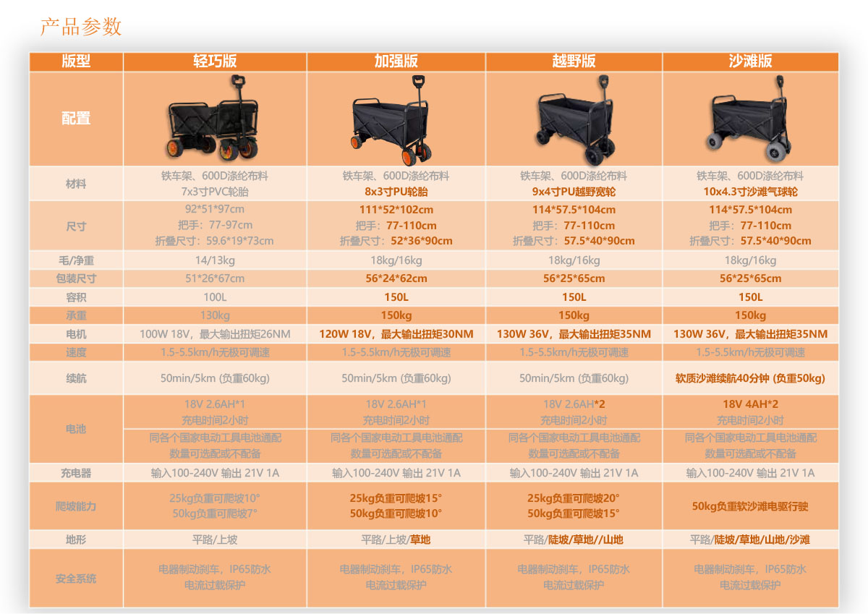The height and width of the screenshot is (614, 868).
Task: Click the 安全系统 row label
Action: pos(76,579)
